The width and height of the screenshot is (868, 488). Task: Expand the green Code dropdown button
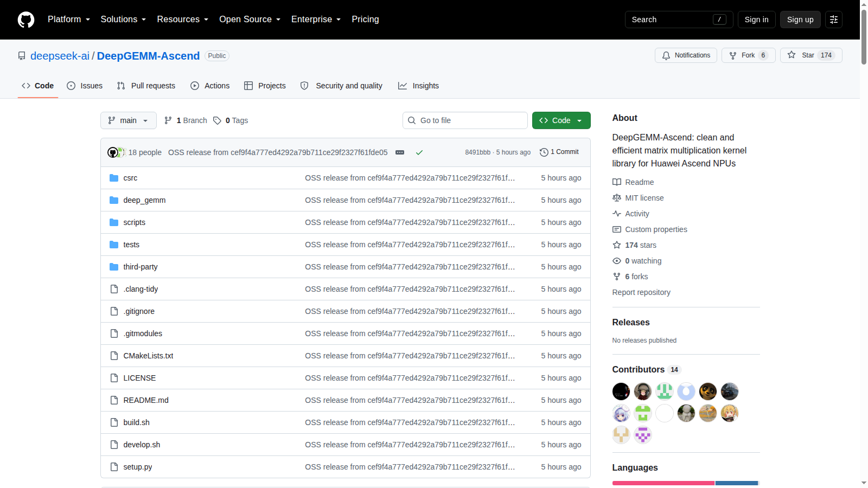point(561,120)
